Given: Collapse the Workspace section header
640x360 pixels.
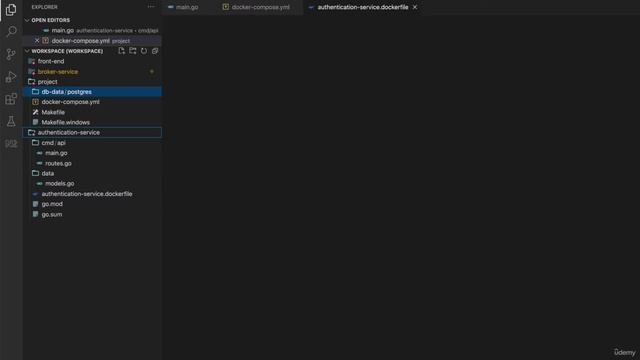Looking at the screenshot, I should point(67,51).
